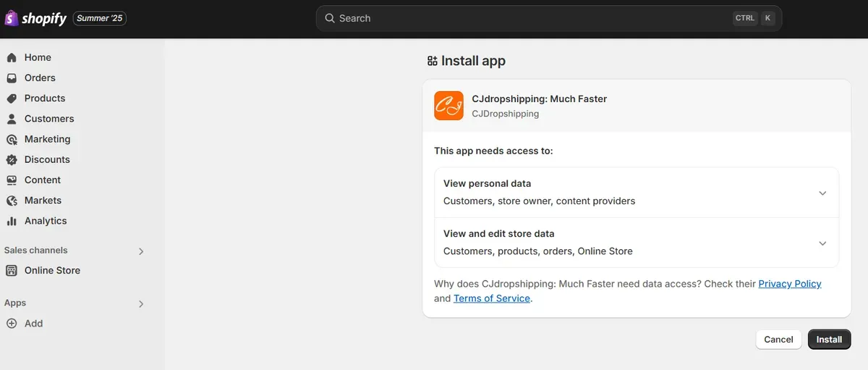Viewport: 868px width, 370px height.
Task: Go to Markets in the sidebar
Action: pos(43,200)
